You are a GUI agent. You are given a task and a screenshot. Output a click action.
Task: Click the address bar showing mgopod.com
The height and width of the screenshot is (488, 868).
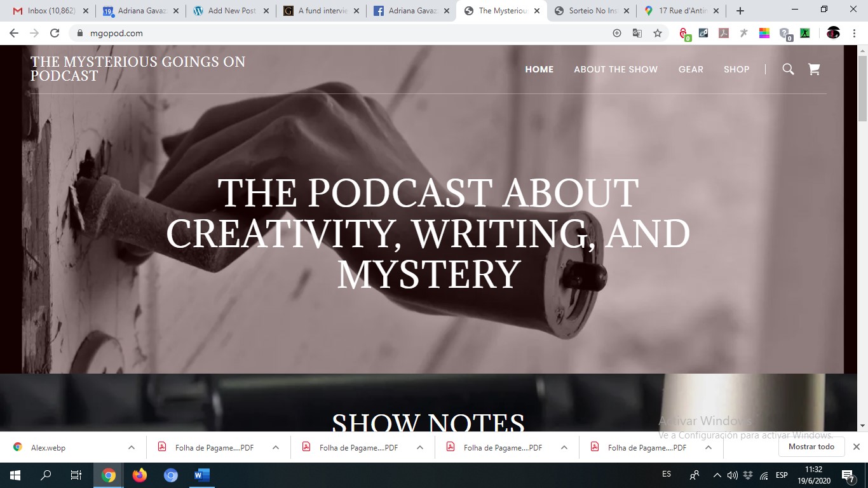(x=318, y=33)
